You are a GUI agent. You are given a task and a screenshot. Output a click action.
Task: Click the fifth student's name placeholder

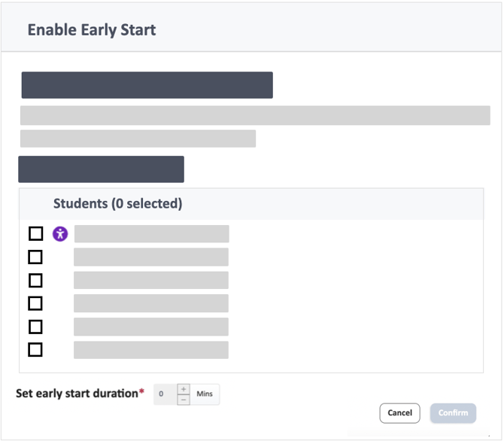(x=151, y=327)
